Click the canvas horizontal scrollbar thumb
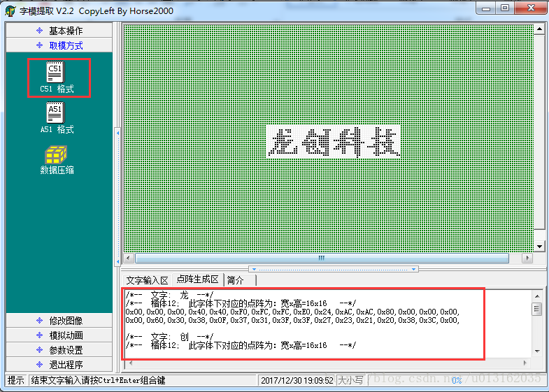This screenshot has width=549, height=392. coord(322,258)
